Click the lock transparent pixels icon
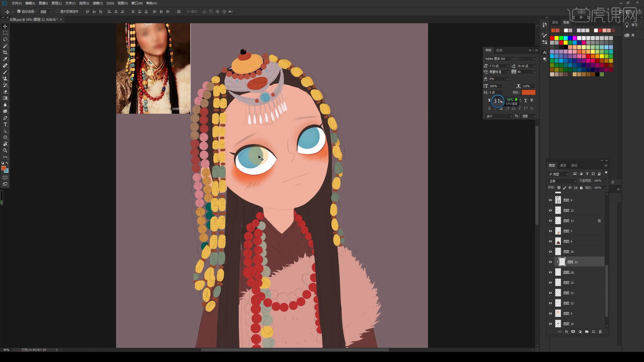 (x=559, y=188)
